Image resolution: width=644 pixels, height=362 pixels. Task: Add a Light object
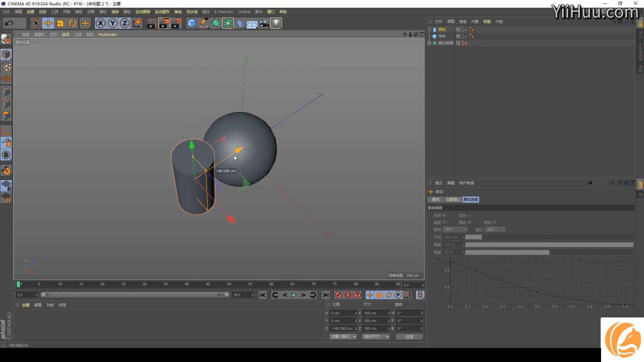[276, 23]
